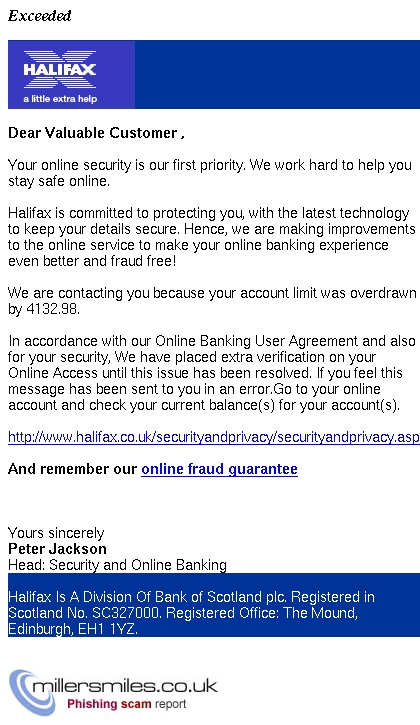Click the 'And remember our' bold text
The width and height of the screenshot is (420, 725).
73,469
